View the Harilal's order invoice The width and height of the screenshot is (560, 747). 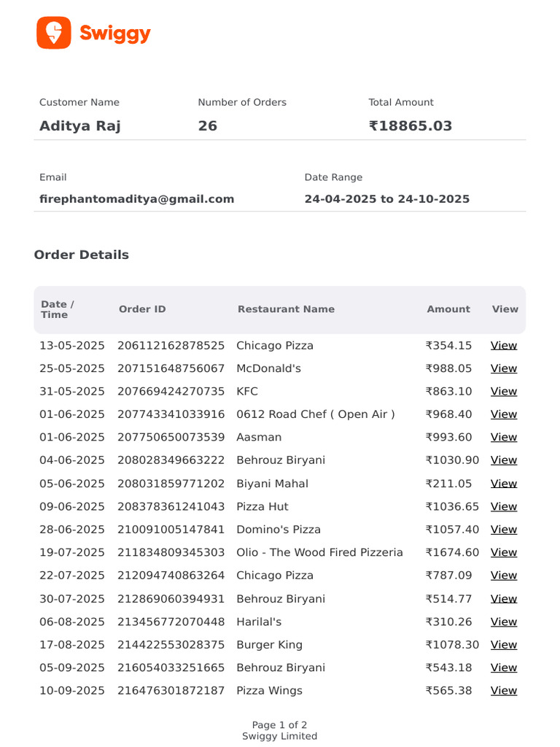504,622
